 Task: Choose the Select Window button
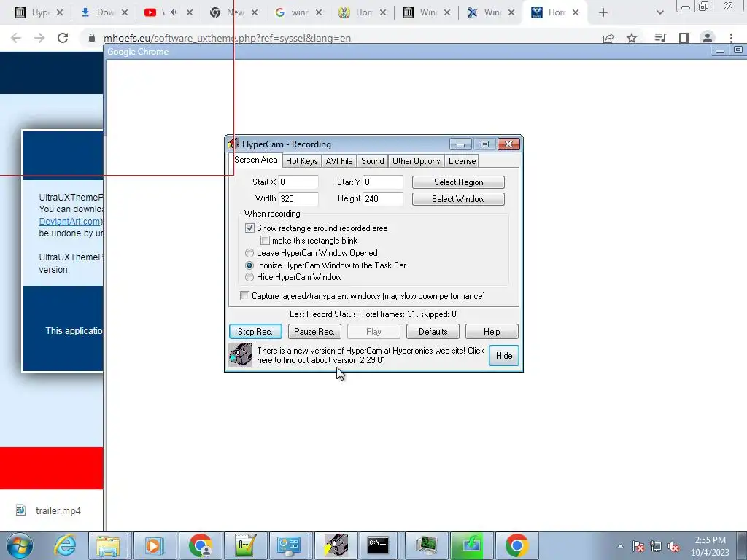[458, 199]
